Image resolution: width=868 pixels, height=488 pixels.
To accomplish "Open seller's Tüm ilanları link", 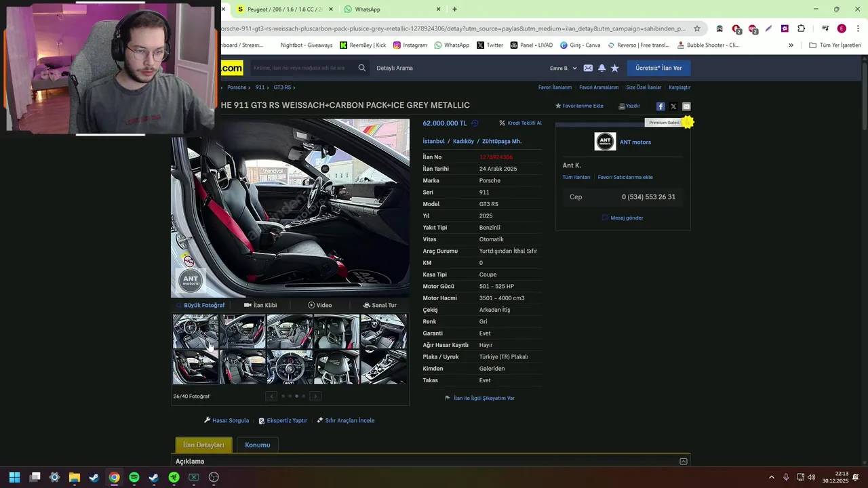I will (x=576, y=177).
